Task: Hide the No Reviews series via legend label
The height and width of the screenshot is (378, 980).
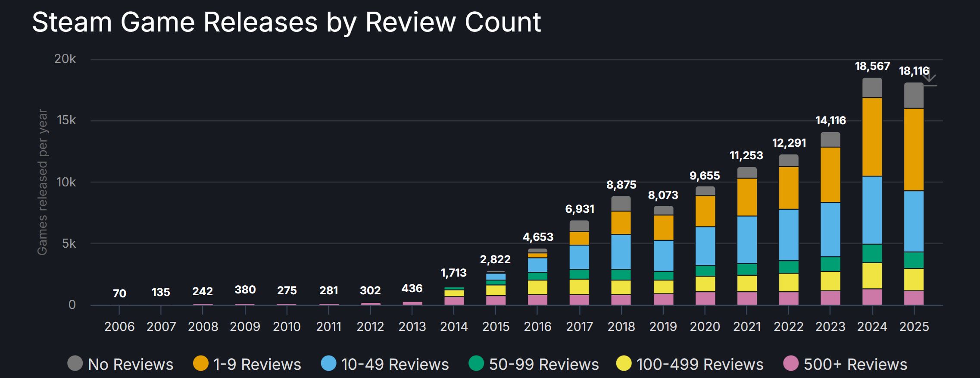Action: (x=130, y=365)
